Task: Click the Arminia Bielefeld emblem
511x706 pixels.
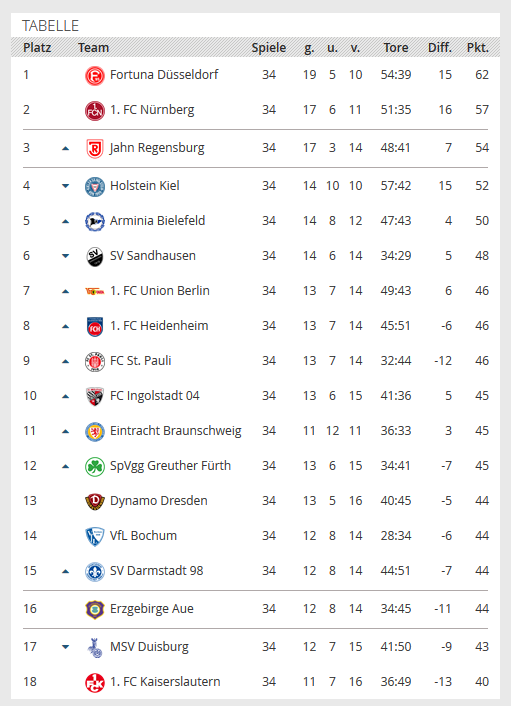Action: pyautogui.click(x=95, y=221)
